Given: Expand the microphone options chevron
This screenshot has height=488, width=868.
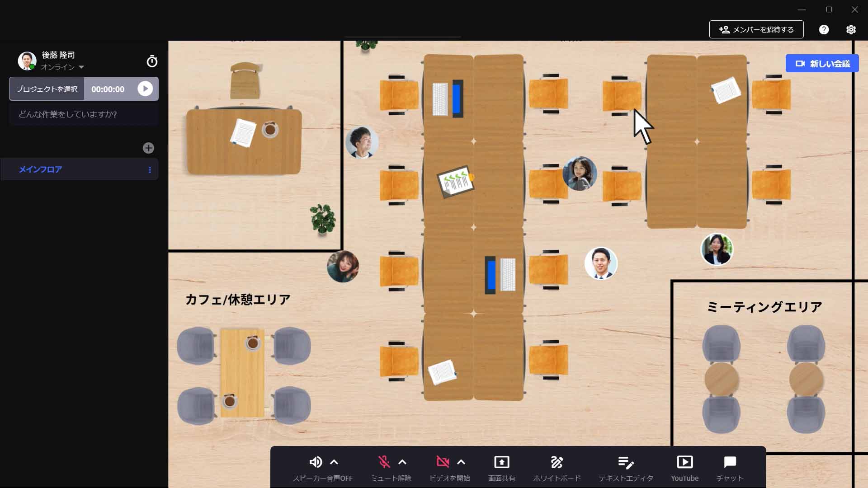Looking at the screenshot, I should tap(402, 462).
